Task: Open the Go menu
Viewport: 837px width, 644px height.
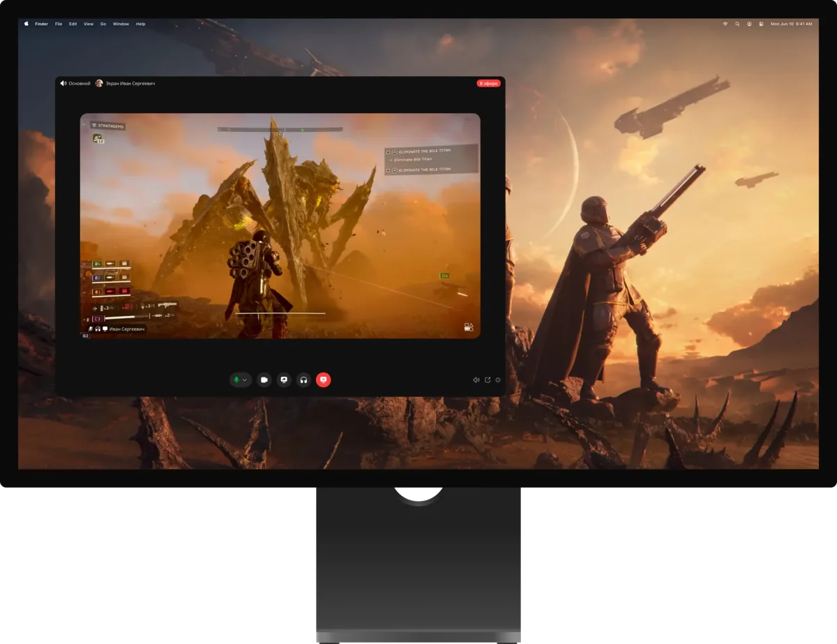Action: tap(103, 24)
